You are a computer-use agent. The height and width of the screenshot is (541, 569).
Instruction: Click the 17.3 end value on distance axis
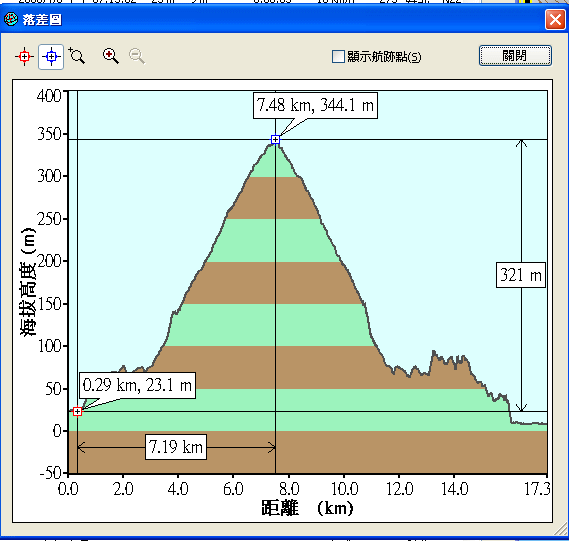pyautogui.click(x=537, y=489)
